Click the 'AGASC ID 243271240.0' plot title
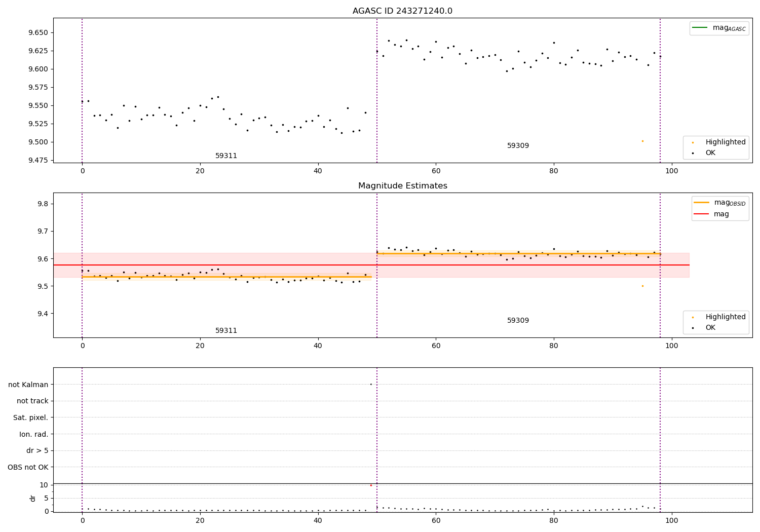The width and height of the screenshot is (760, 532). click(402, 11)
